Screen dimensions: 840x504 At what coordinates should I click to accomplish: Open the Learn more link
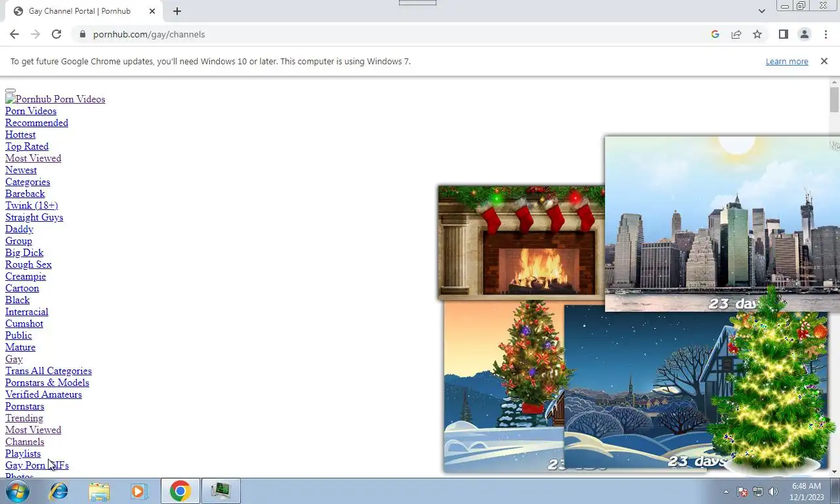click(787, 61)
